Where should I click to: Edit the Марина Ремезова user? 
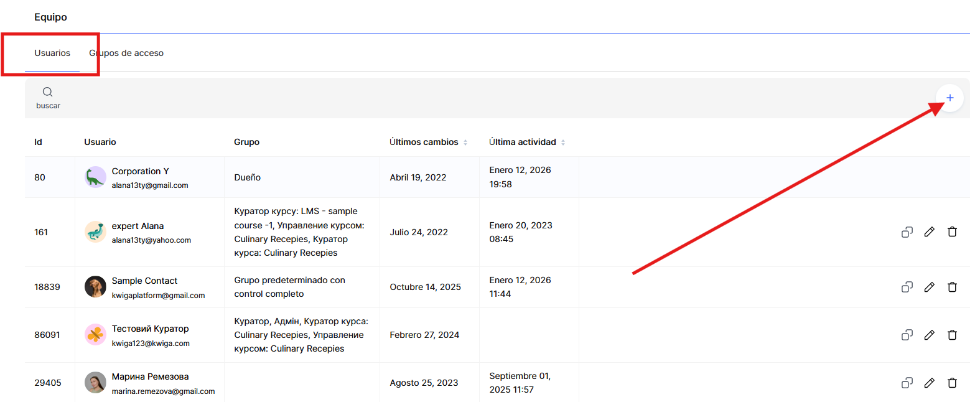[929, 383]
